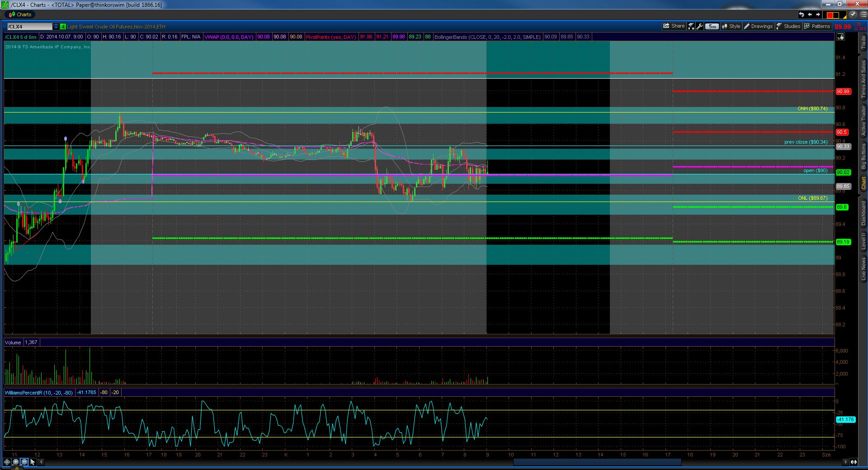Expand the bottom double-chevron drawer handle

click(x=18, y=468)
